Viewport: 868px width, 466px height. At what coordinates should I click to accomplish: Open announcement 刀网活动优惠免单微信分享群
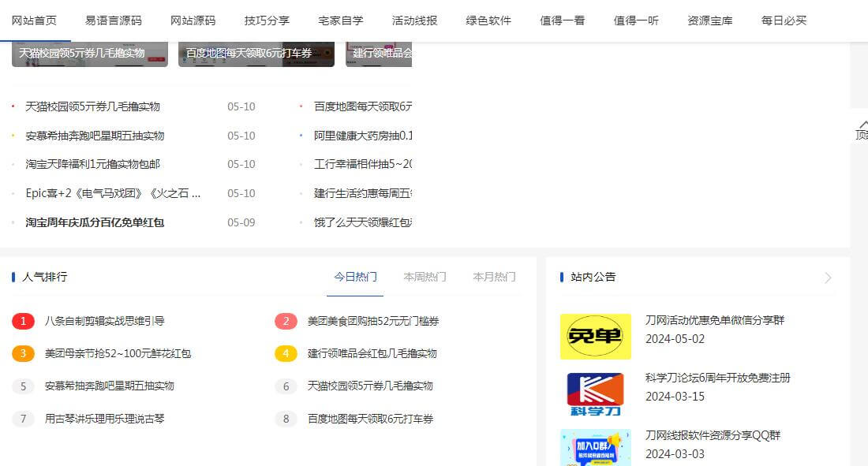coord(715,320)
